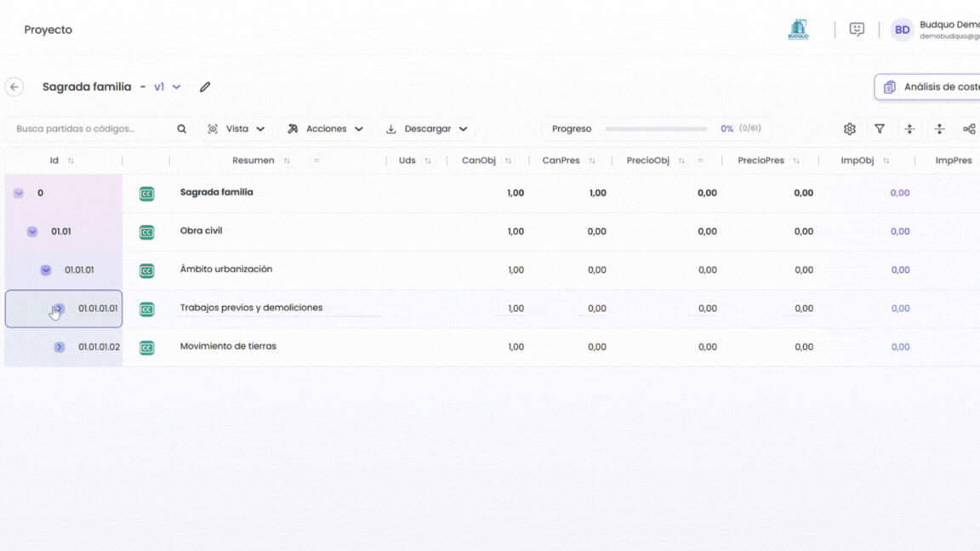Viewport: 980px width, 551px height.
Task: Collapse the 01.01 Obra civil row
Action: click(32, 232)
